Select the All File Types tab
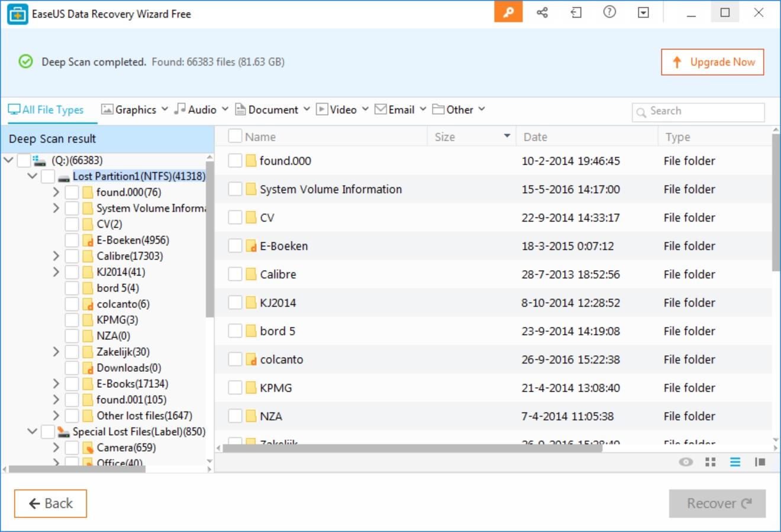Screen dimensions: 781x532 [x=46, y=109]
